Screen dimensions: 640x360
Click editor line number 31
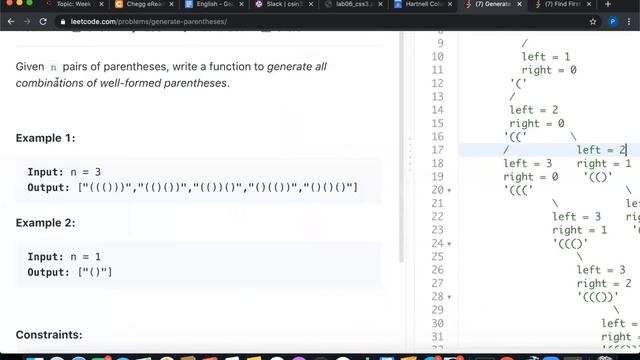click(x=438, y=337)
